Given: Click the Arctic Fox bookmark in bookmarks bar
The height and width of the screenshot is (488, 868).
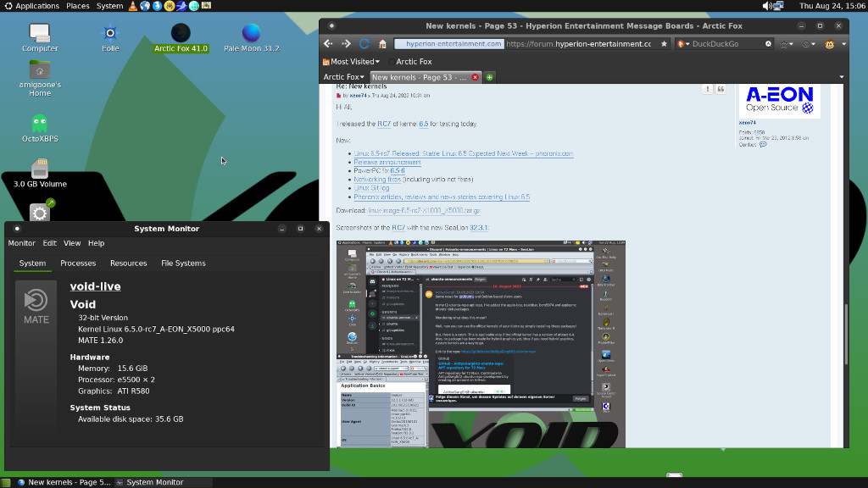Looking at the screenshot, I should [409, 61].
